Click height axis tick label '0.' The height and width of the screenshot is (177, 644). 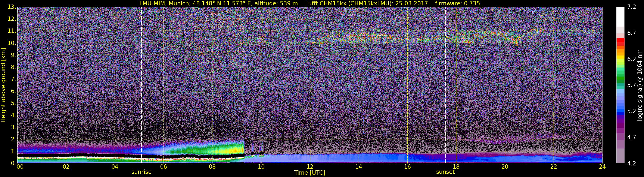tap(13, 163)
